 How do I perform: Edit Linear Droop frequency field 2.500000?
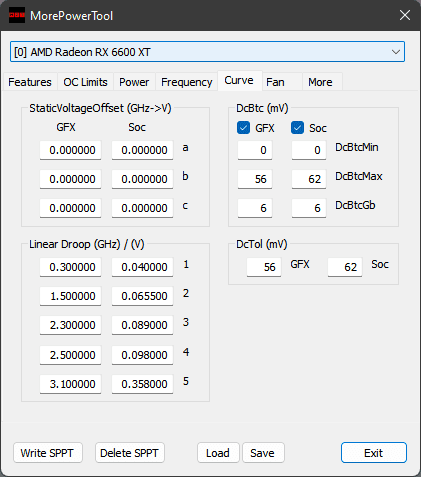pyautogui.click(x=70, y=355)
